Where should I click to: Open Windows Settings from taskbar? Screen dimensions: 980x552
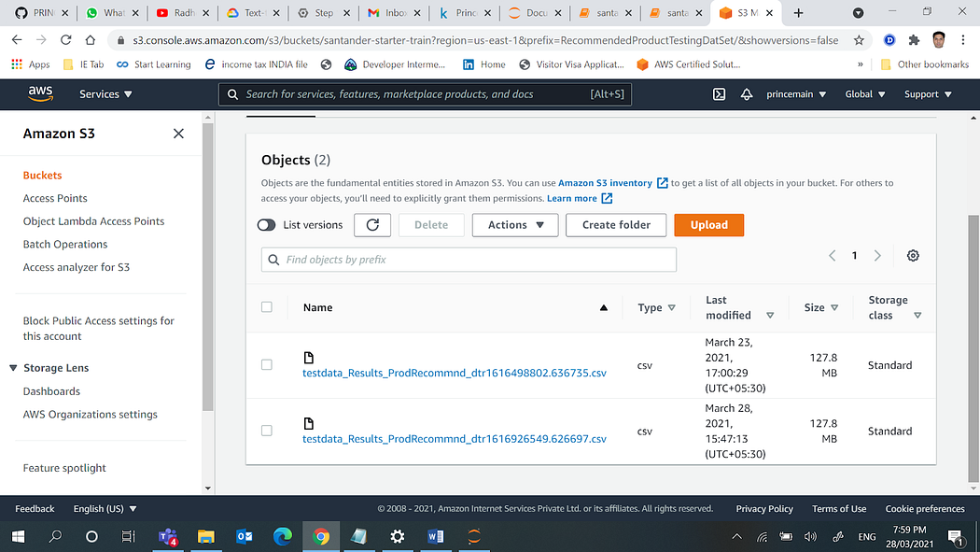point(397,536)
